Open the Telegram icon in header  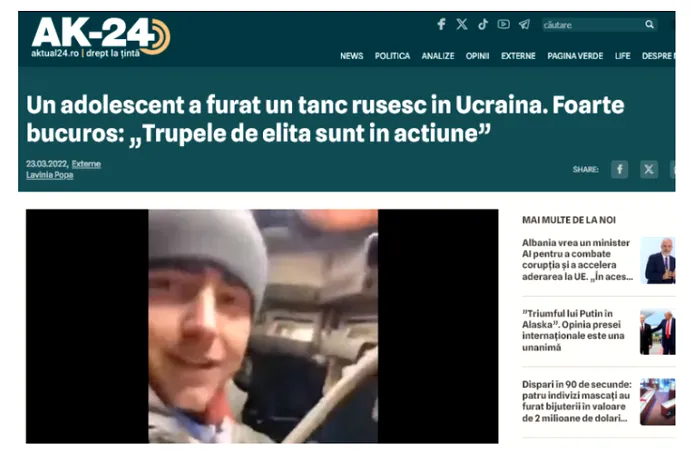point(524,24)
